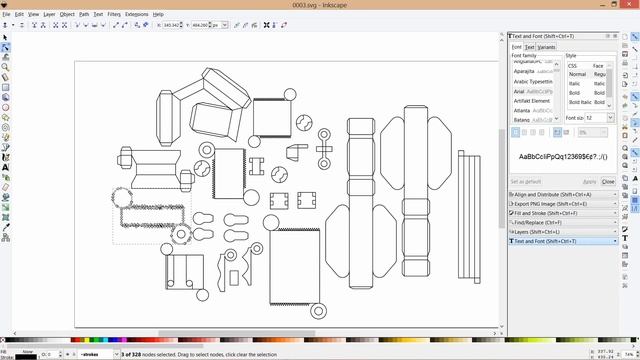Select the Node editing tool
This screenshot has width=640, height=360.
pyautogui.click(x=5, y=47)
